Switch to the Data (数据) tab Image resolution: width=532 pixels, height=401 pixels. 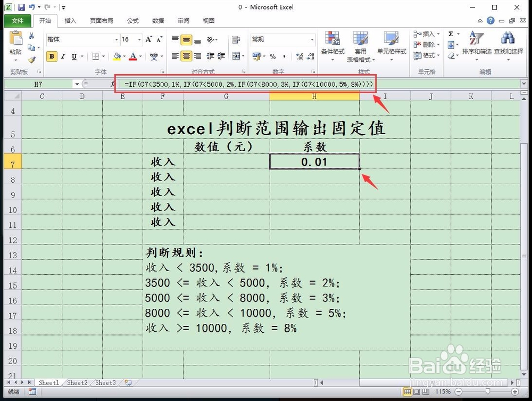[158, 21]
